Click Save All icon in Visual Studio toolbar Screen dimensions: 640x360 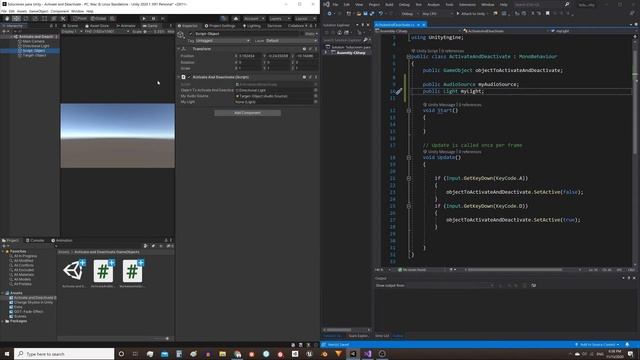(372, 13)
